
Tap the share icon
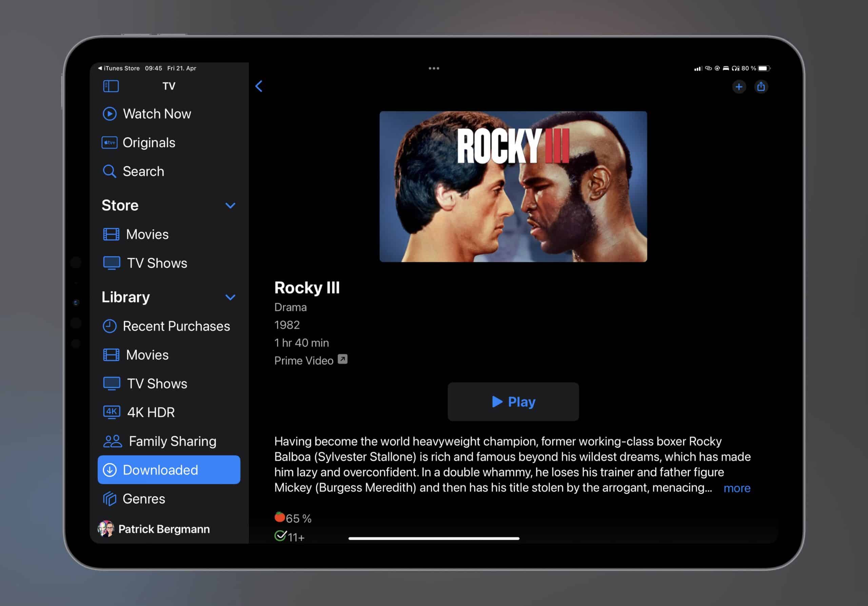pyautogui.click(x=761, y=87)
